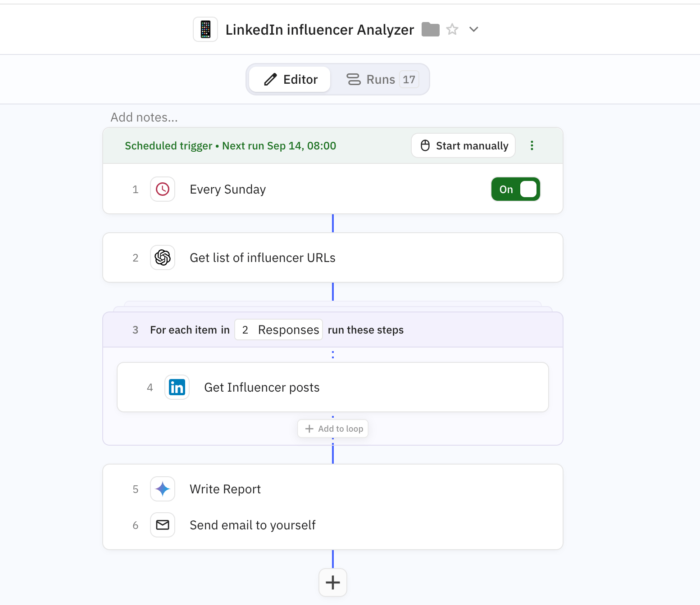This screenshot has width=700, height=605.
Task: Click the sparkle icon for Write Report
Action: (163, 489)
